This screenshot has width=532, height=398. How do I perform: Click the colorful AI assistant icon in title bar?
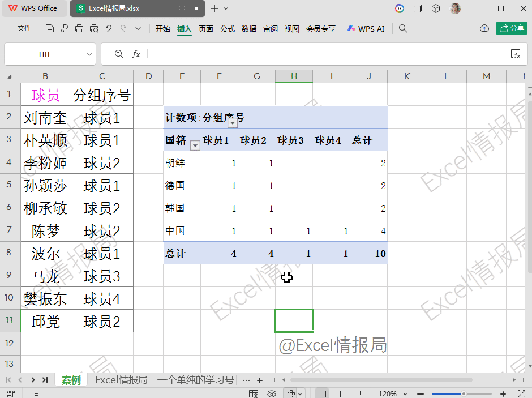pos(400,8)
